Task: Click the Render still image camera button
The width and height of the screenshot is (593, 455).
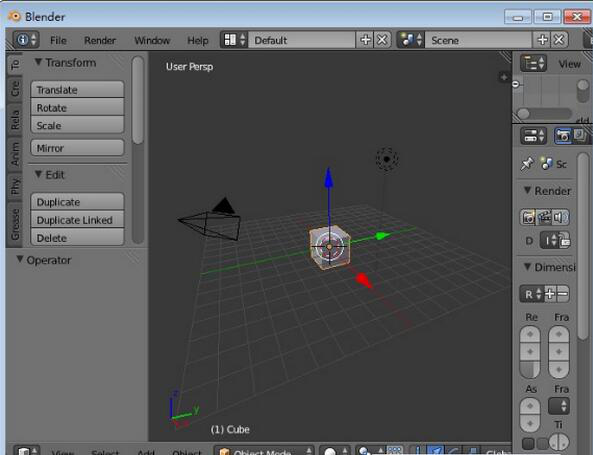Action: click(x=528, y=217)
